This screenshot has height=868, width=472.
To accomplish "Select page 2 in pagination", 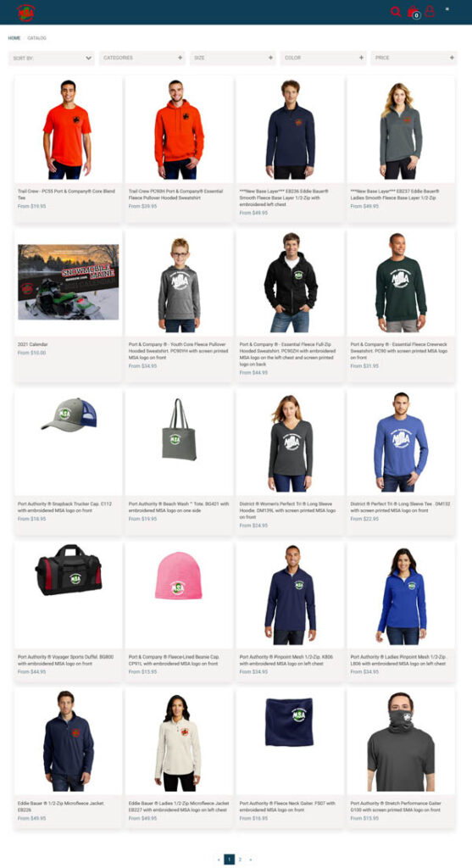I will click(240, 860).
